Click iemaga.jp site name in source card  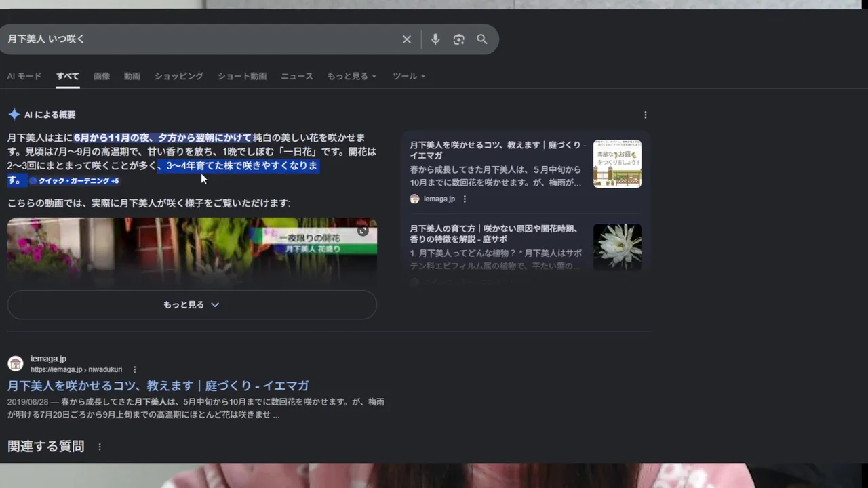pyautogui.click(x=439, y=199)
